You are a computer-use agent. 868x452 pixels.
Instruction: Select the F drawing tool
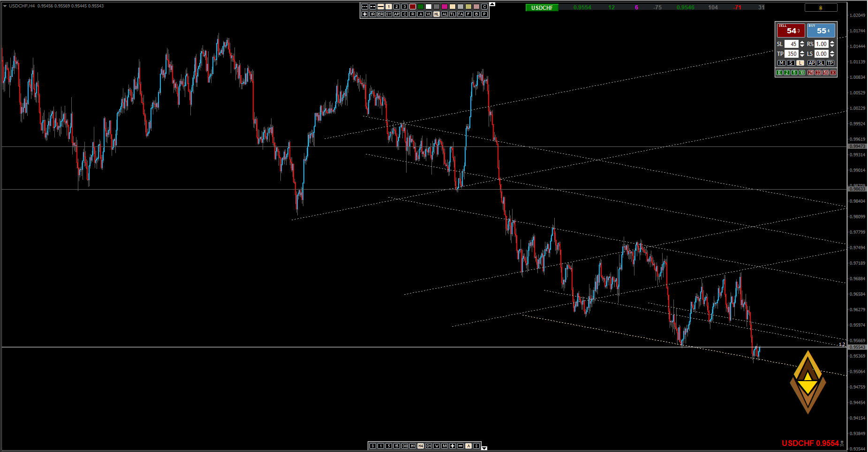point(468,14)
